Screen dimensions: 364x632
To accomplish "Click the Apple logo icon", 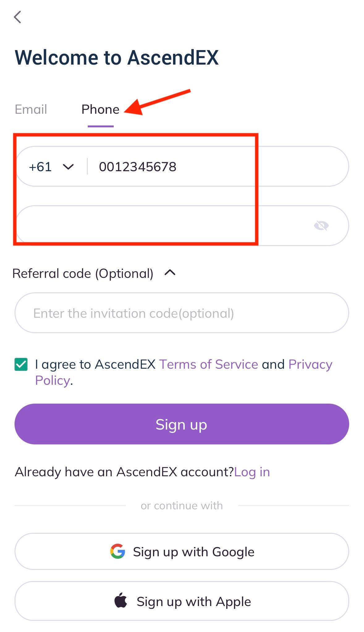I will pos(121,600).
